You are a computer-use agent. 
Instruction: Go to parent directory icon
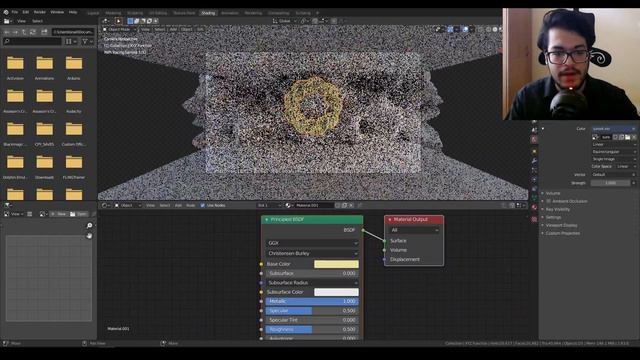point(24,32)
